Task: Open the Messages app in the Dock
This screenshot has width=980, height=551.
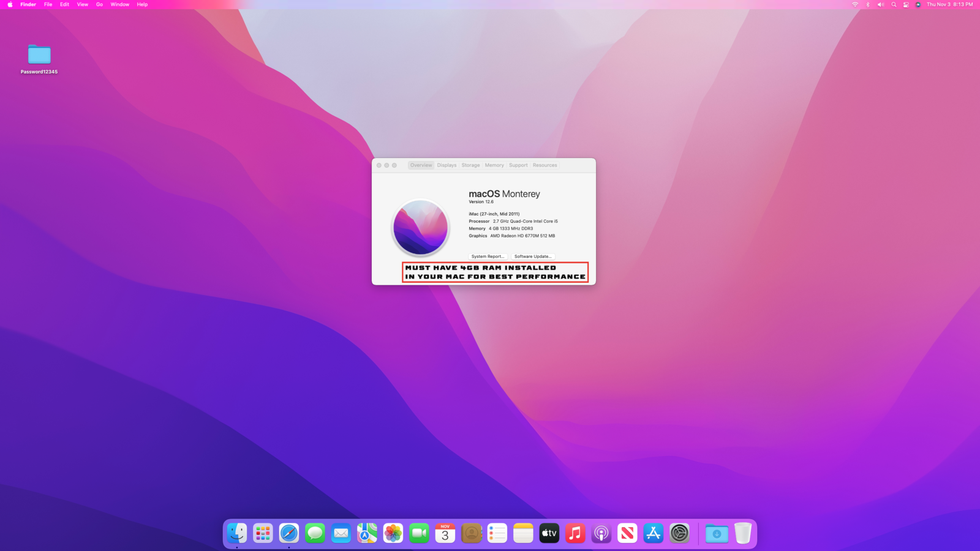Action: click(x=315, y=533)
